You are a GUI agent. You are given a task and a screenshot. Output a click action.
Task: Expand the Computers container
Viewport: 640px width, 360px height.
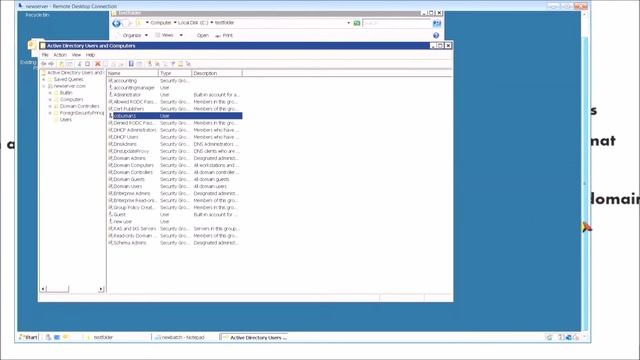pos(50,100)
